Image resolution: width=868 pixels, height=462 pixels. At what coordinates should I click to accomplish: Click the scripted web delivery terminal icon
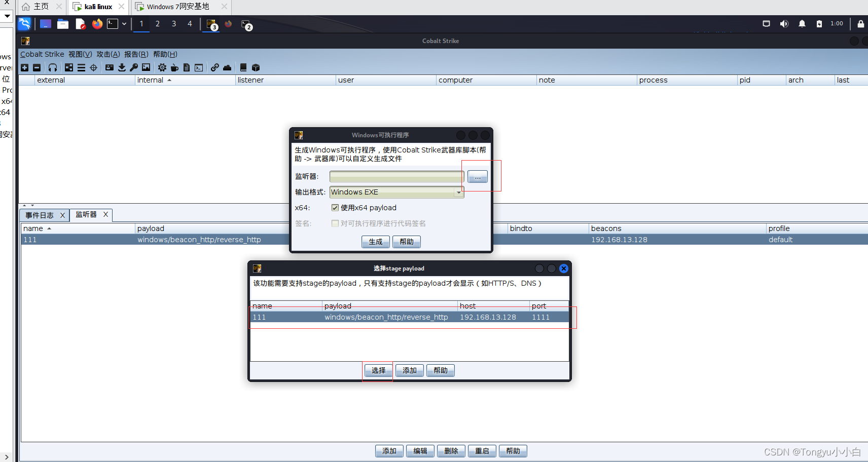point(199,67)
